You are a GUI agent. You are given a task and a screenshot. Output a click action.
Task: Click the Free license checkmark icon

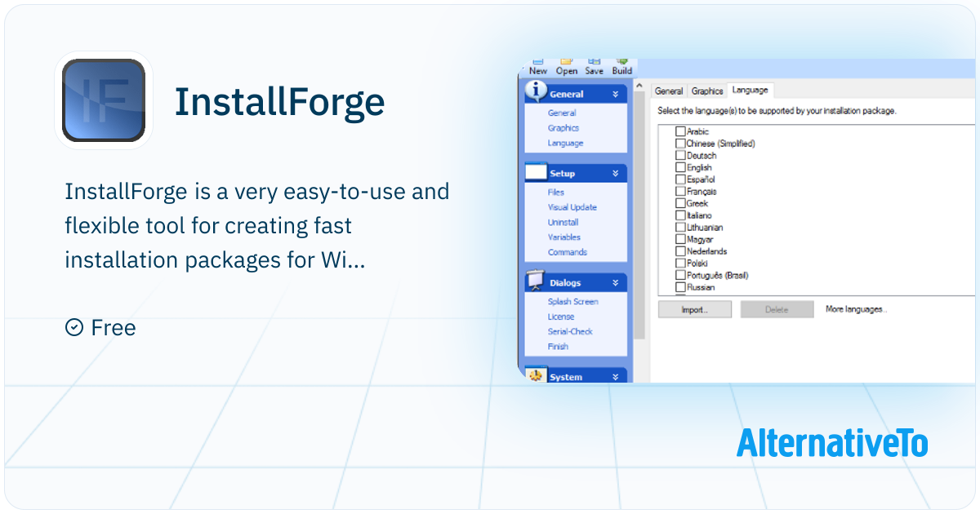coord(73,328)
